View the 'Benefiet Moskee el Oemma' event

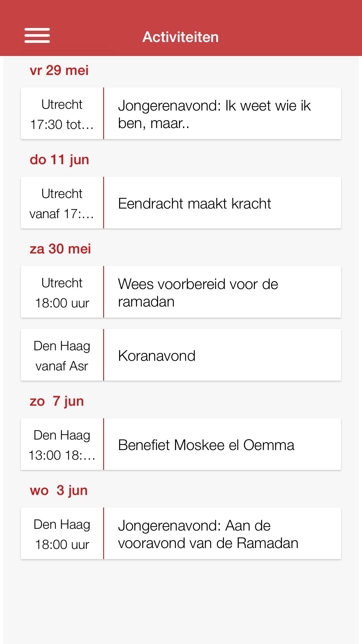pos(222,444)
